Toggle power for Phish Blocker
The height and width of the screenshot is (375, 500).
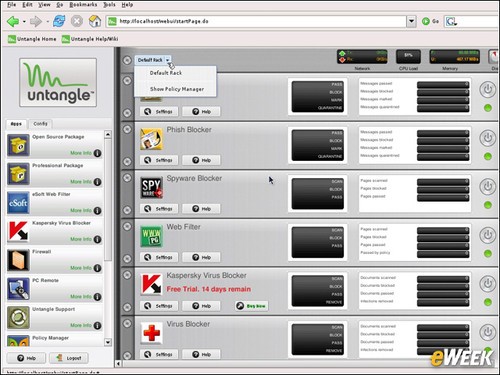point(488,138)
